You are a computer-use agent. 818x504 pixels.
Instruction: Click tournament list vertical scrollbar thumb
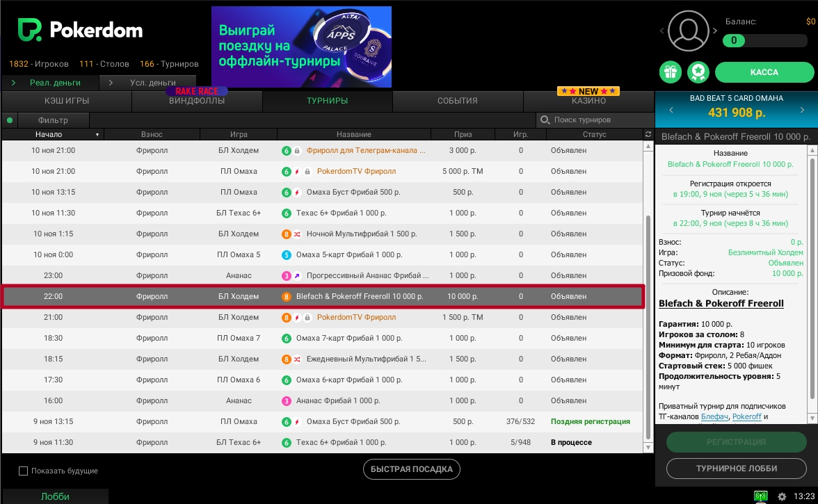648,327
